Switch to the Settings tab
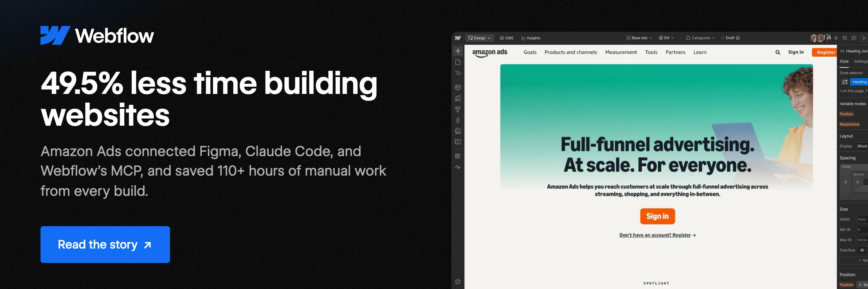The width and height of the screenshot is (868, 289). point(861,61)
